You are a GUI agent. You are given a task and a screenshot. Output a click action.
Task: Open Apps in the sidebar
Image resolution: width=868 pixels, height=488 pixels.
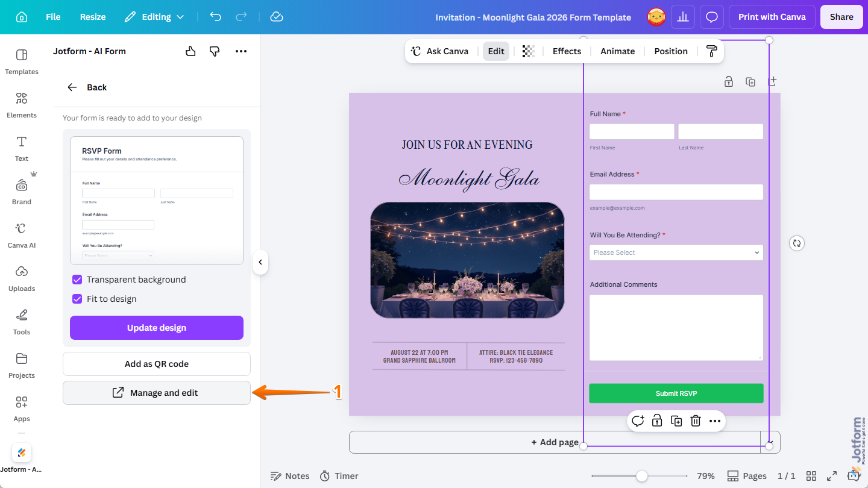coord(22,409)
